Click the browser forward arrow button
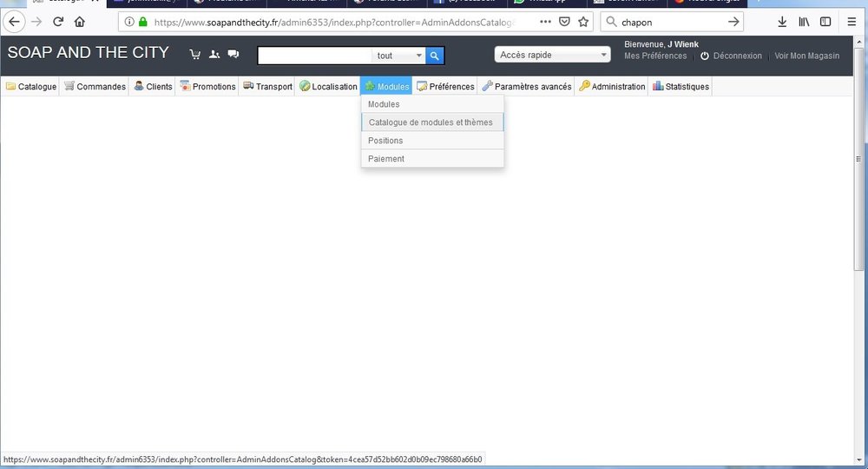868x469 pixels. pos(36,23)
